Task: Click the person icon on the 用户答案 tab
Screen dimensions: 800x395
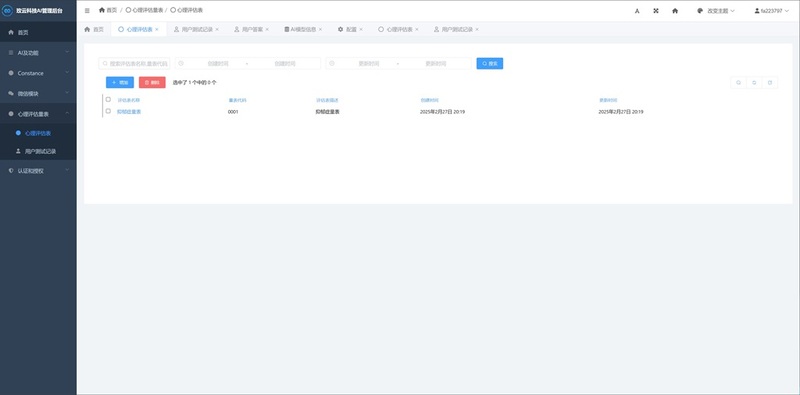Action: [x=237, y=29]
